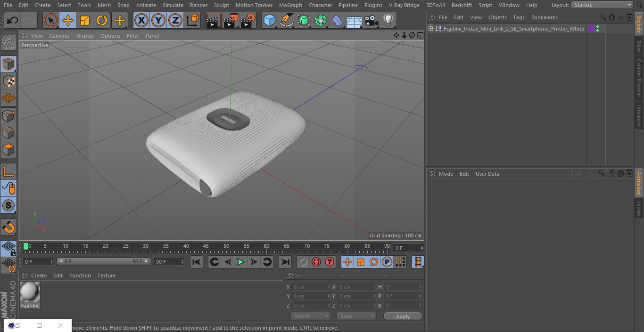
Task: Add a Floor environment object
Action: click(354, 20)
